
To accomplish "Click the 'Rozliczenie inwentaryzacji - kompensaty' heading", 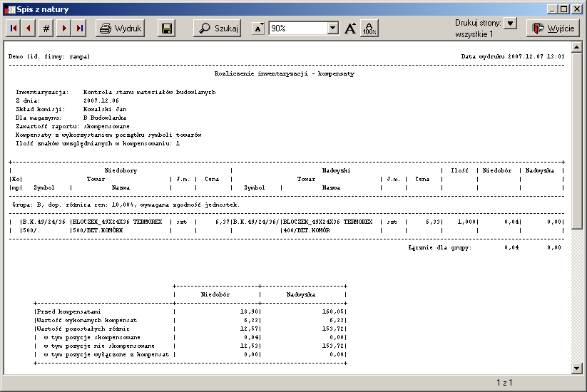I will 284,73.
